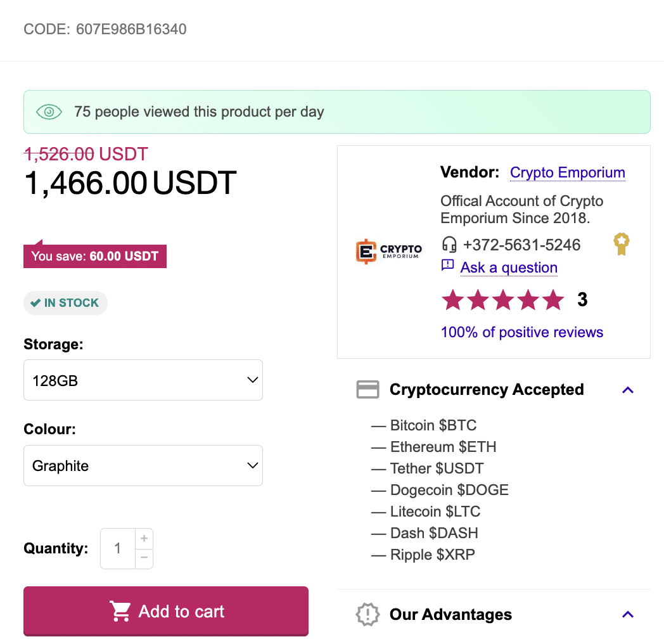Screen dimensions: 664x644
Task: Open the Colour dropdown showing Graphite
Action: (x=143, y=466)
